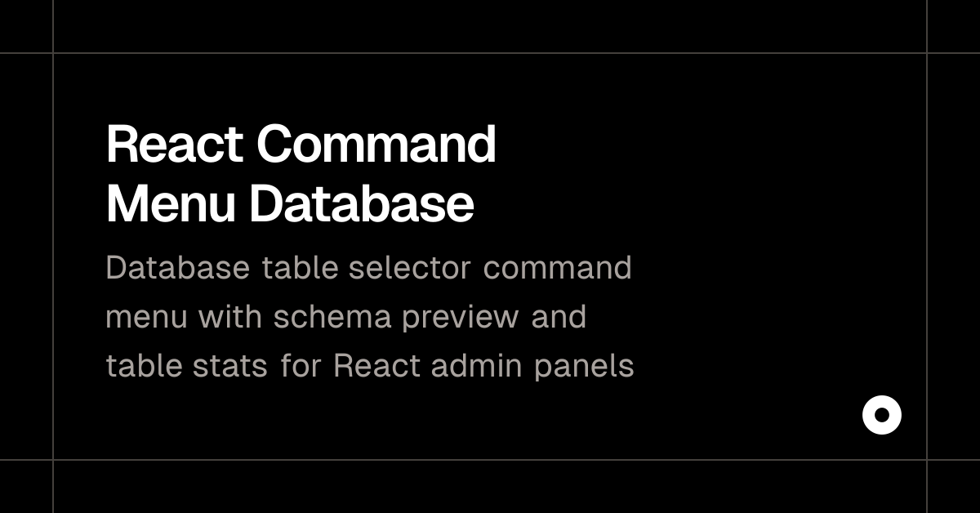Click the gray "Database" starting the description
The height and width of the screenshot is (513, 980).
178,268
